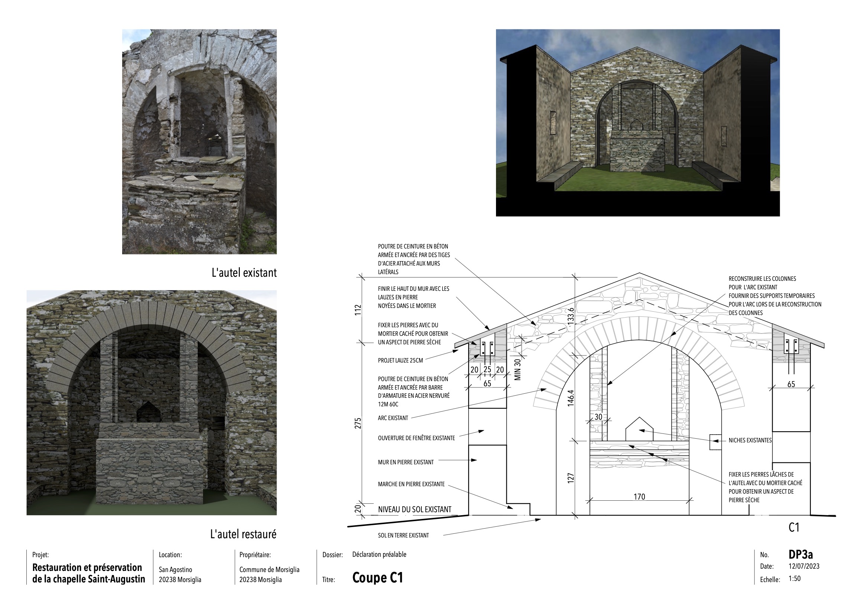This screenshot has height=614, width=868.
Task: Click the existing altar photograph
Action: (x=199, y=142)
